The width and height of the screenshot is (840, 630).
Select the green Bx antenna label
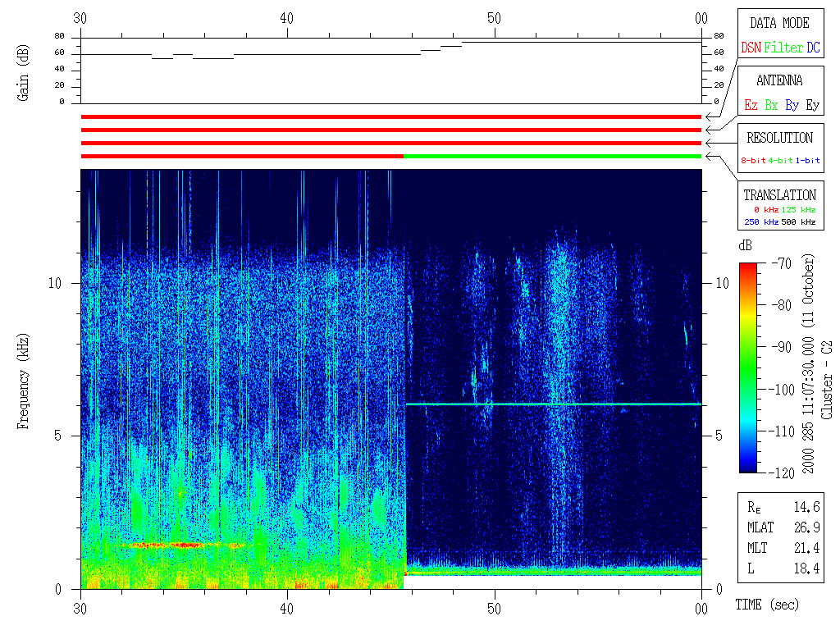click(x=771, y=105)
